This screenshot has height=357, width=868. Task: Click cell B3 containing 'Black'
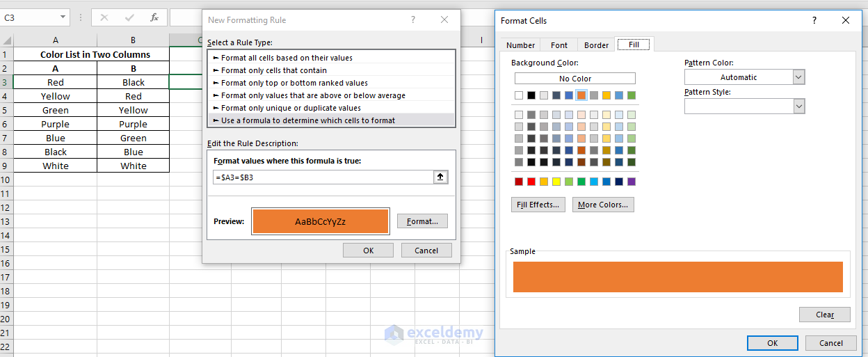pos(133,82)
